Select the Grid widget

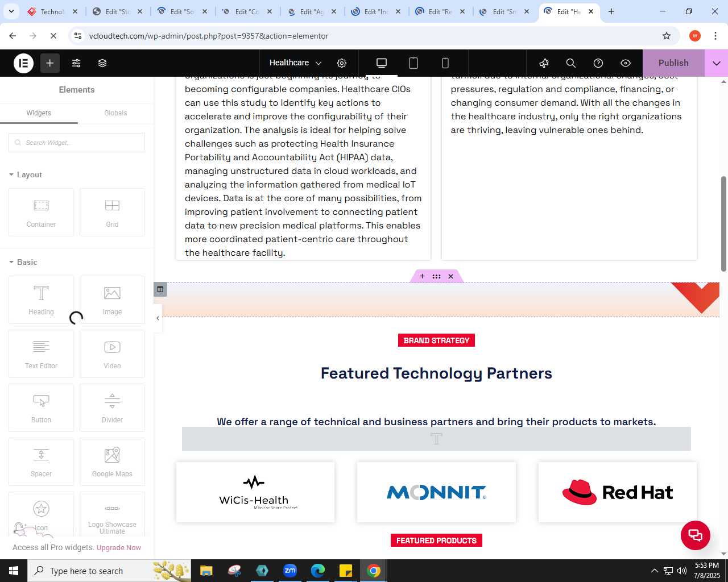point(112,212)
